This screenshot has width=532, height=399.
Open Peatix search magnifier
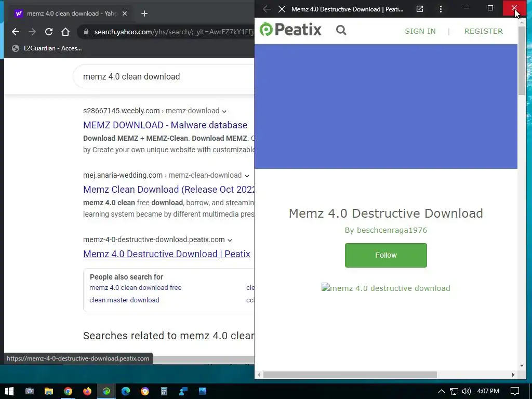click(341, 30)
